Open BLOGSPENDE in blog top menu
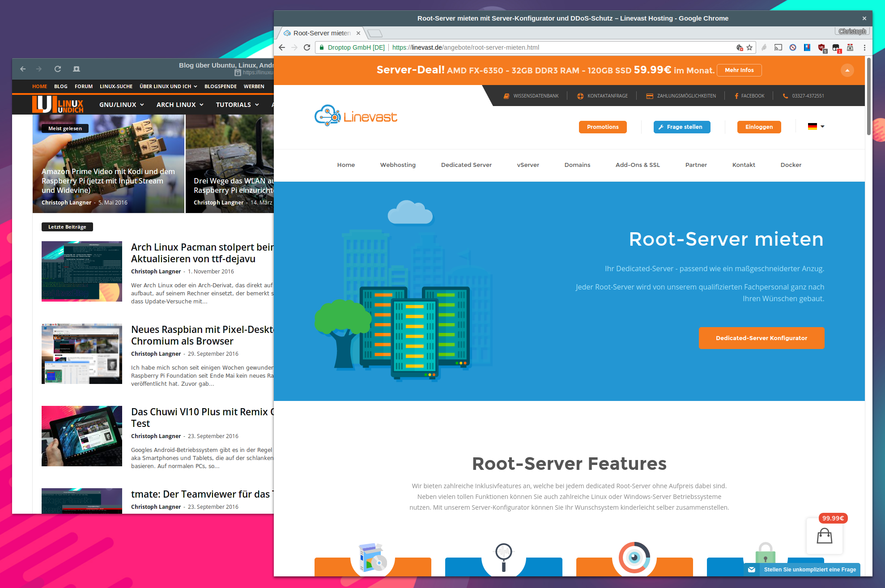Screen dimensions: 885x588 click(221, 86)
